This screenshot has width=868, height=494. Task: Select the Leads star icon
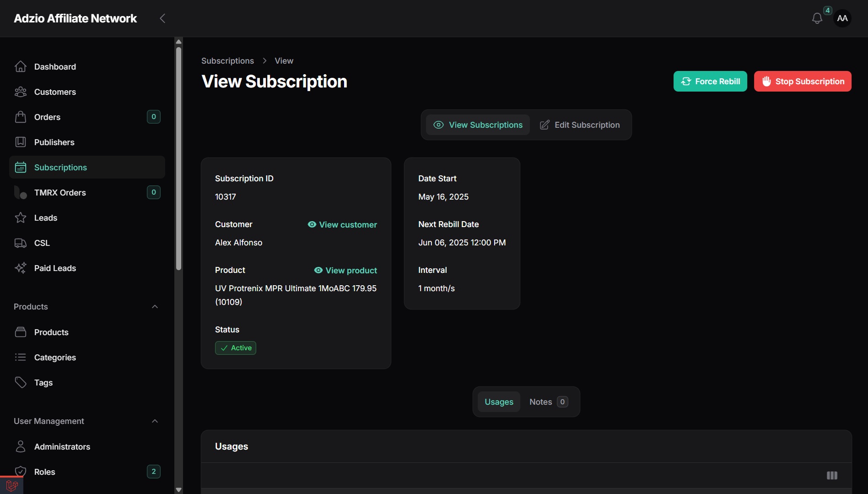click(21, 217)
